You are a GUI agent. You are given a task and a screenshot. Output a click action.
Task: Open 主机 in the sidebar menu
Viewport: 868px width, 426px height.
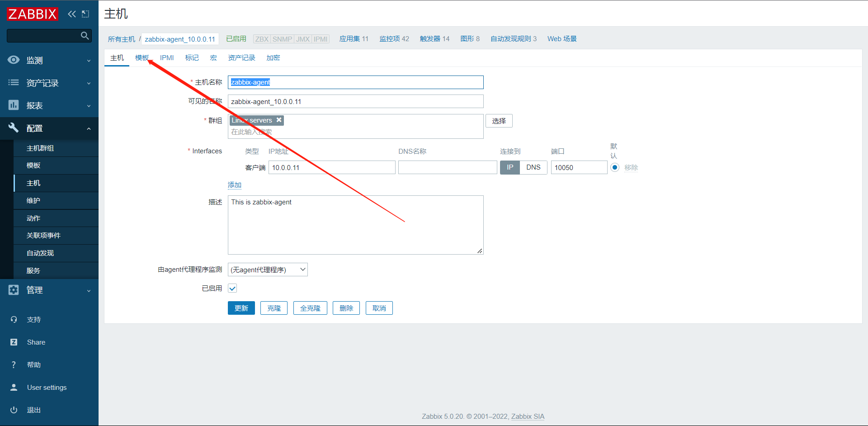[x=56, y=183]
